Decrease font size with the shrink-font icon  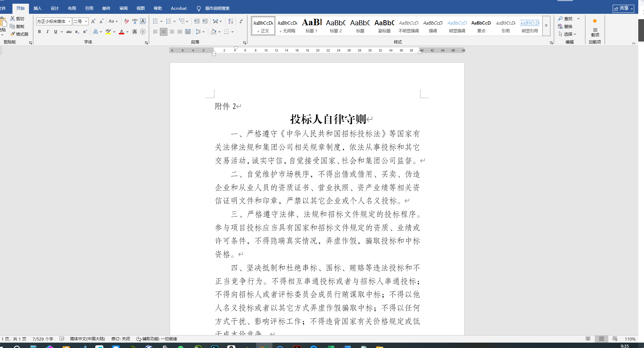[x=101, y=21]
